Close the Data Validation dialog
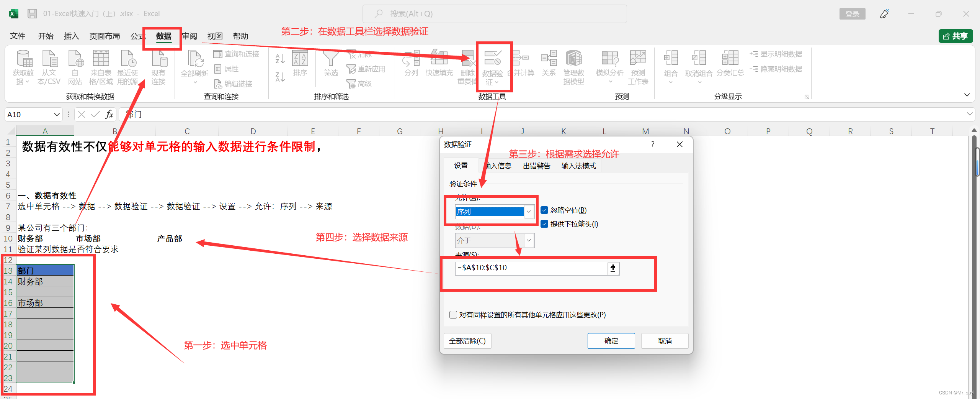The width and height of the screenshot is (980, 399). coord(679,144)
